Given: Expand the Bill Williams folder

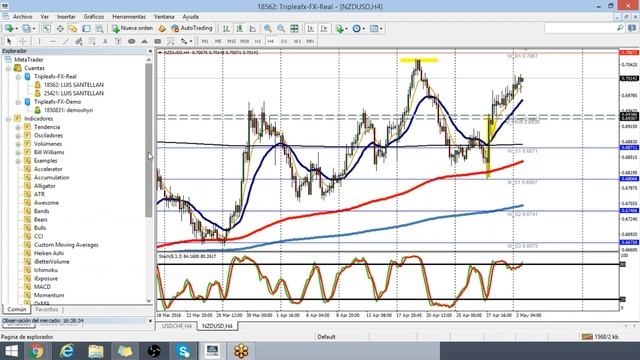Looking at the screenshot, I should point(18,152).
